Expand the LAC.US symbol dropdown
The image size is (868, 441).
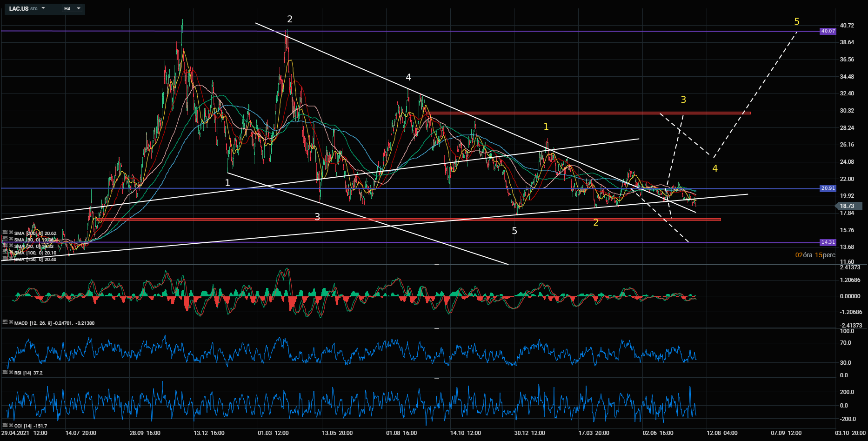(43, 8)
